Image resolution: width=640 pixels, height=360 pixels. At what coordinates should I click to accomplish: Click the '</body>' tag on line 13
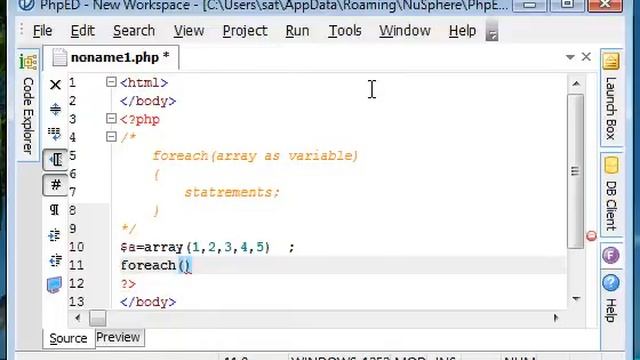(148, 302)
